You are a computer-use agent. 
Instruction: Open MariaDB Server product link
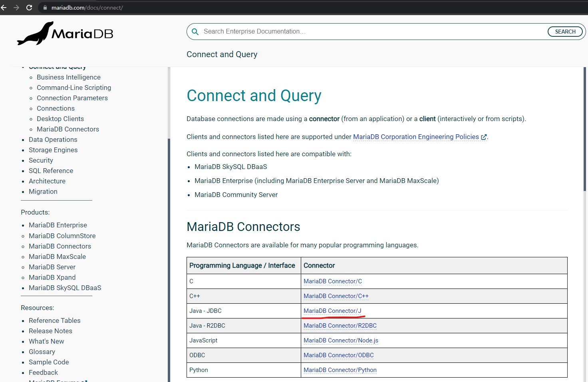[x=52, y=267]
